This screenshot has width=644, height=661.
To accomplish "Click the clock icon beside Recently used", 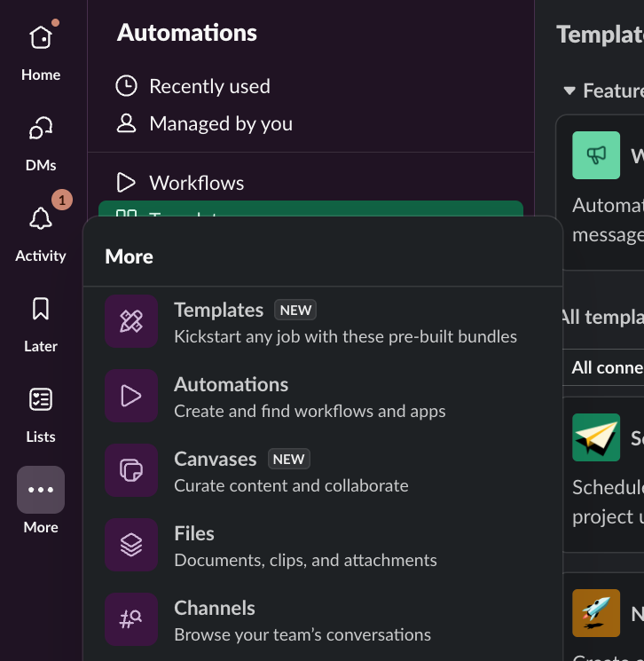I will [127, 86].
